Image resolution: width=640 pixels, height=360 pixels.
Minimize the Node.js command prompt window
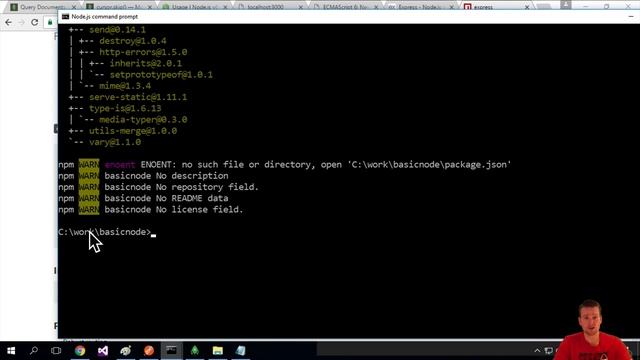click(631, 17)
